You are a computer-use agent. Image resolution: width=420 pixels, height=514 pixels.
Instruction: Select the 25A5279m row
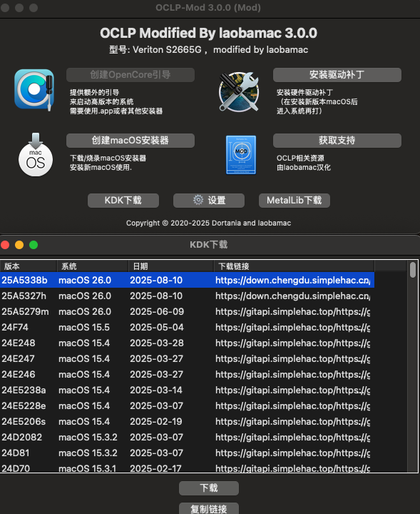(187, 312)
